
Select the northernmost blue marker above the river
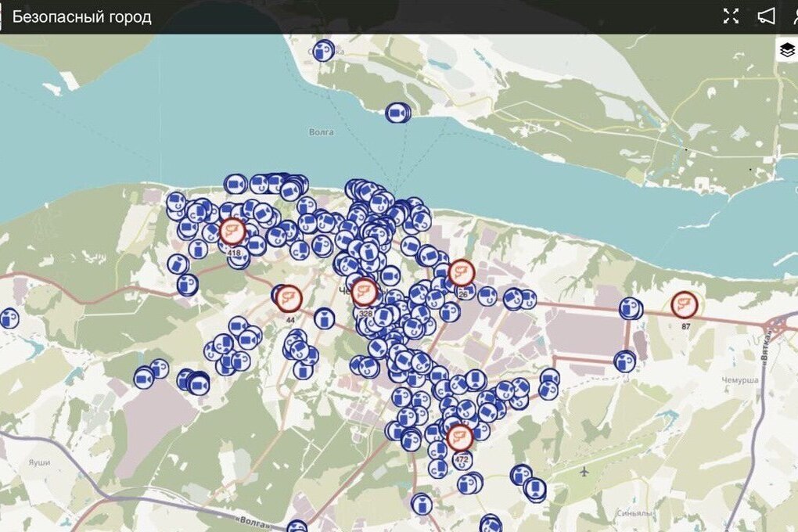pyautogui.click(x=322, y=52)
